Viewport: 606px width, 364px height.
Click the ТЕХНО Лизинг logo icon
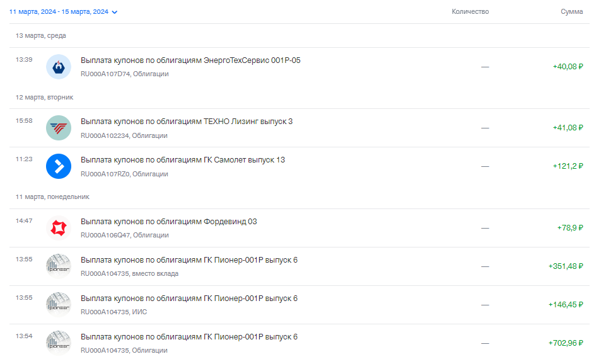(59, 128)
